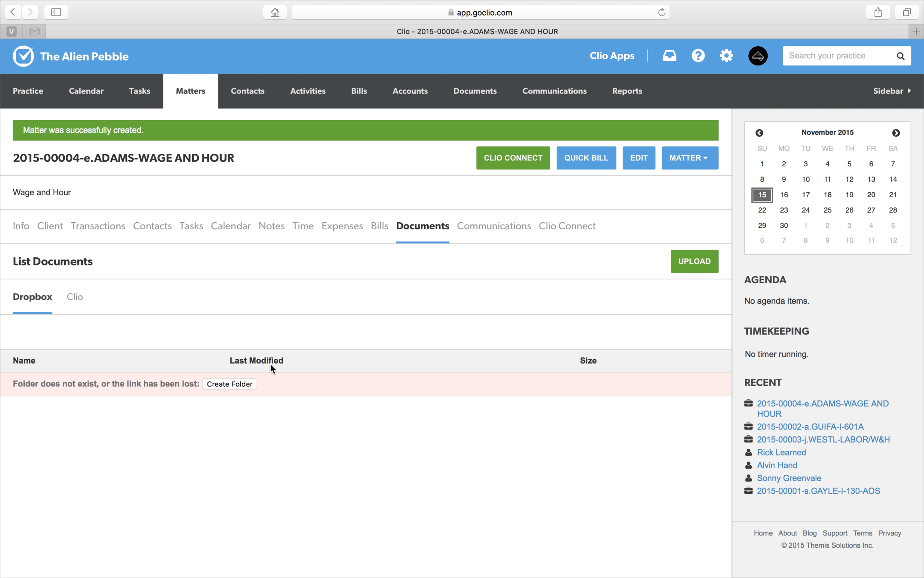This screenshot has width=924, height=578.
Task: Click person icon beside Alvin Hand
Action: (748, 465)
